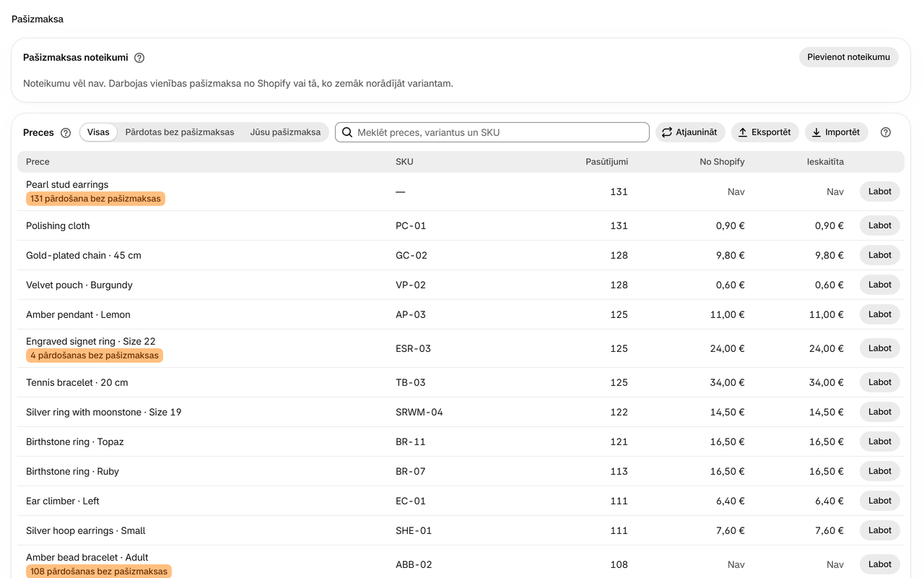Click '131 pārdošana bez pašizmaksas' badge
This screenshot has height=578, width=924.
[95, 199]
